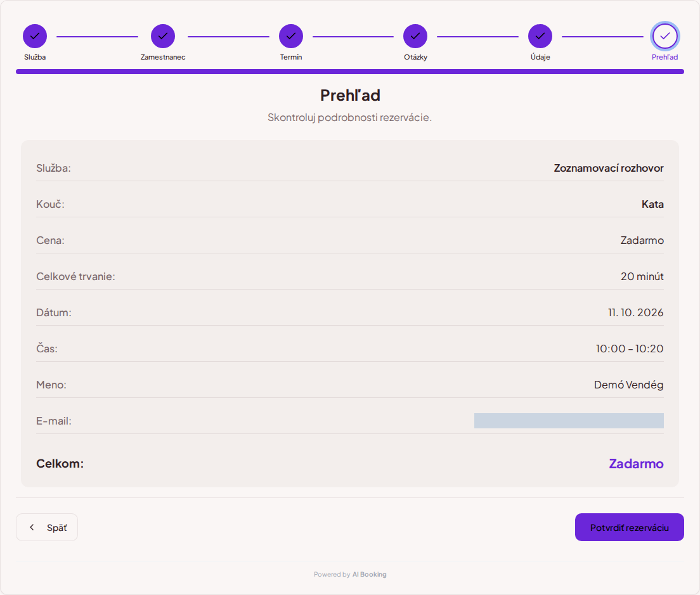Image resolution: width=700 pixels, height=595 pixels.
Task: Click the back arrow chevron icon
Action: click(32, 527)
